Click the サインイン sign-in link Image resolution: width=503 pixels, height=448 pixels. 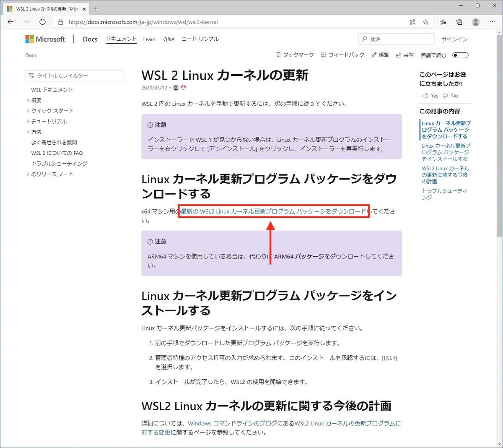(x=454, y=39)
